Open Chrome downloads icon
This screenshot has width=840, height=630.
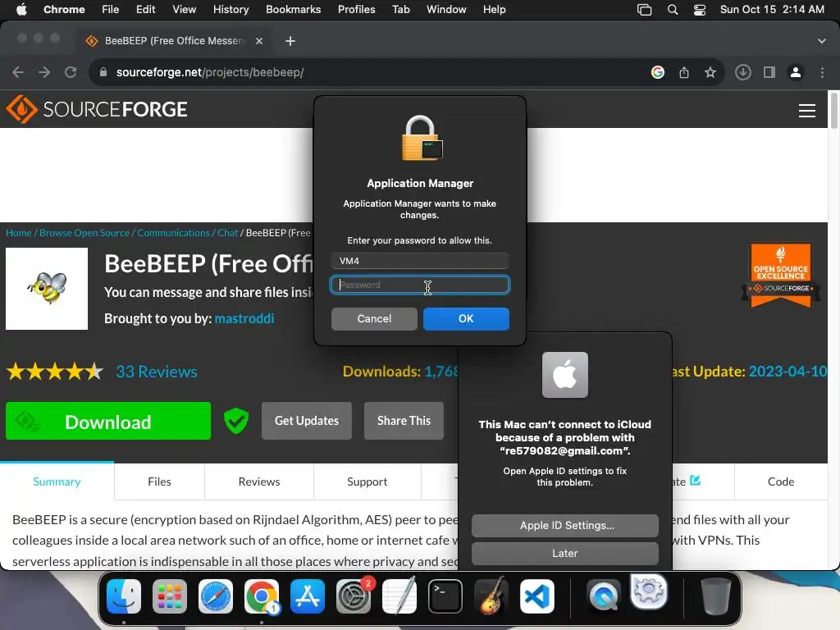pos(743,72)
